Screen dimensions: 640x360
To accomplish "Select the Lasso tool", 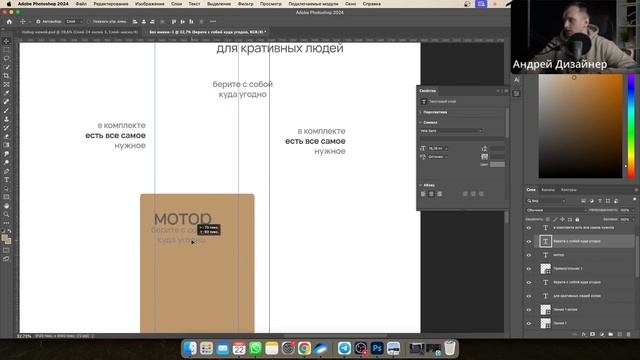I will [x=7, y=58].
